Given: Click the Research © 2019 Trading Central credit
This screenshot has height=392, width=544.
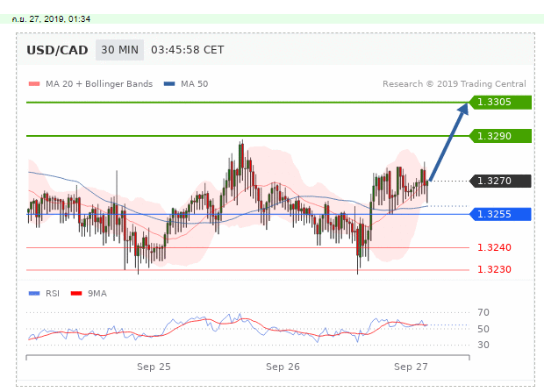Looking at the screenshot, I should click(x=455, y=84).
